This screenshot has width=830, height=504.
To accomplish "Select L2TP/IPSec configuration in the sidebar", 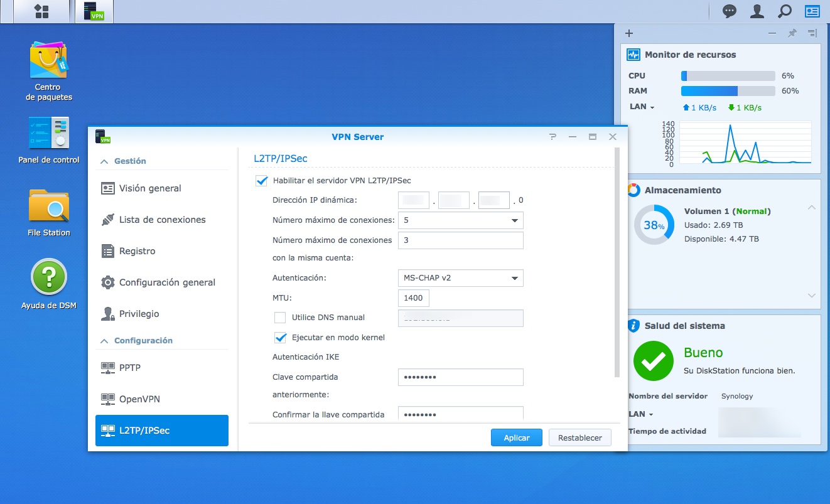I will point(162,431).
